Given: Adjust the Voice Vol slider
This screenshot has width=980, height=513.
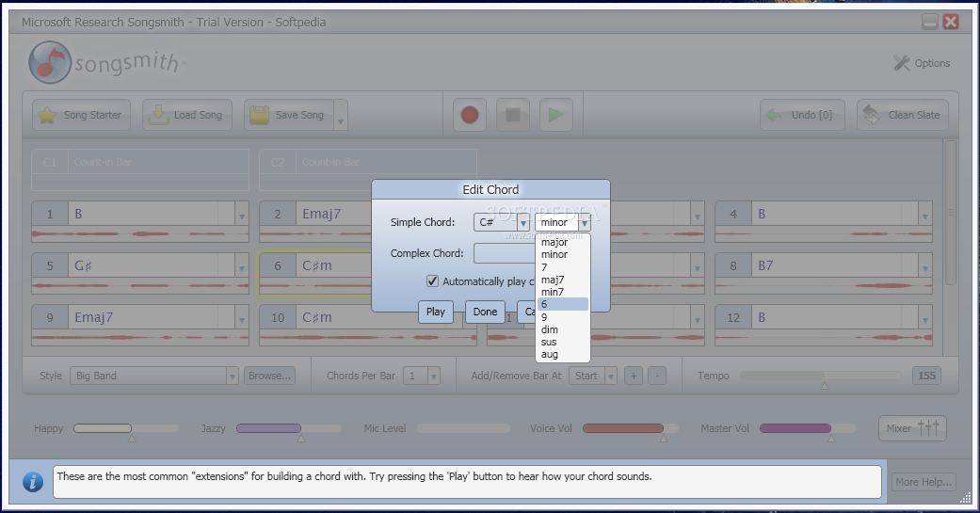Looking at the screenshot, I should pyautogui.click(x=630, y=428).
